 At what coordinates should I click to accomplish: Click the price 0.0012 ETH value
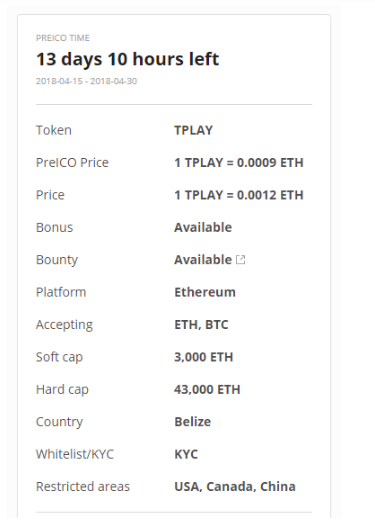239,195
